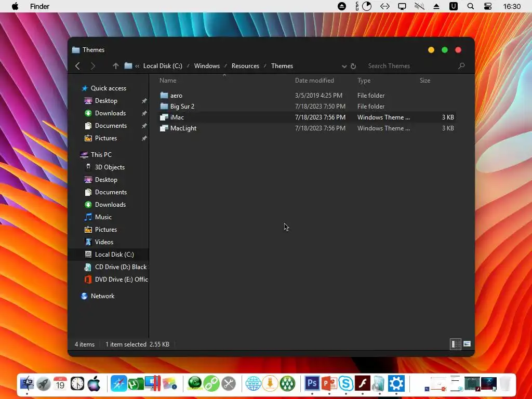Go up one folder level
Screen dimensions: 532x399
116,66
